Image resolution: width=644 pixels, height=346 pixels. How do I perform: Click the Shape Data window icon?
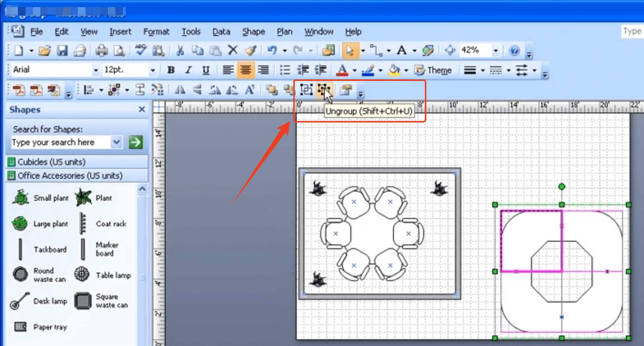coord(345,90)
